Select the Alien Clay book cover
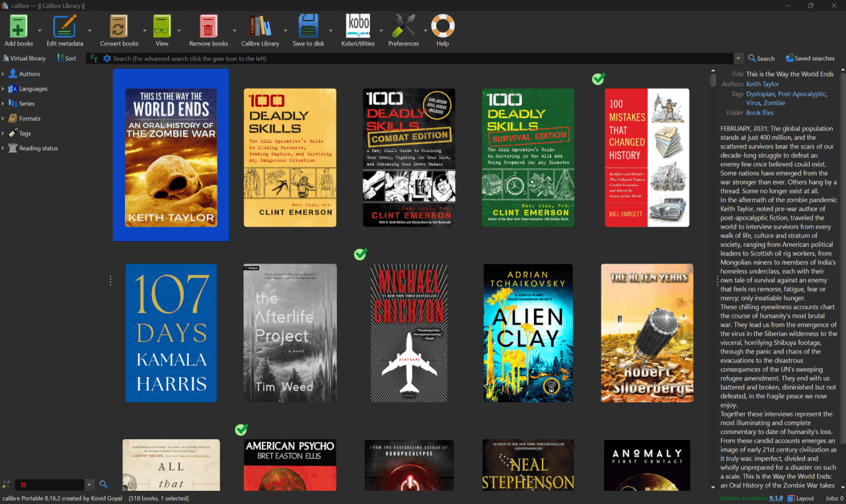Image resolution: width=846 pixels, height=504 pixels. 528,333
